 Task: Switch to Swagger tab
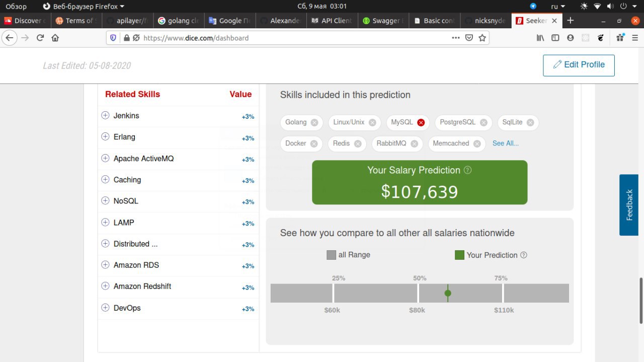383,21
